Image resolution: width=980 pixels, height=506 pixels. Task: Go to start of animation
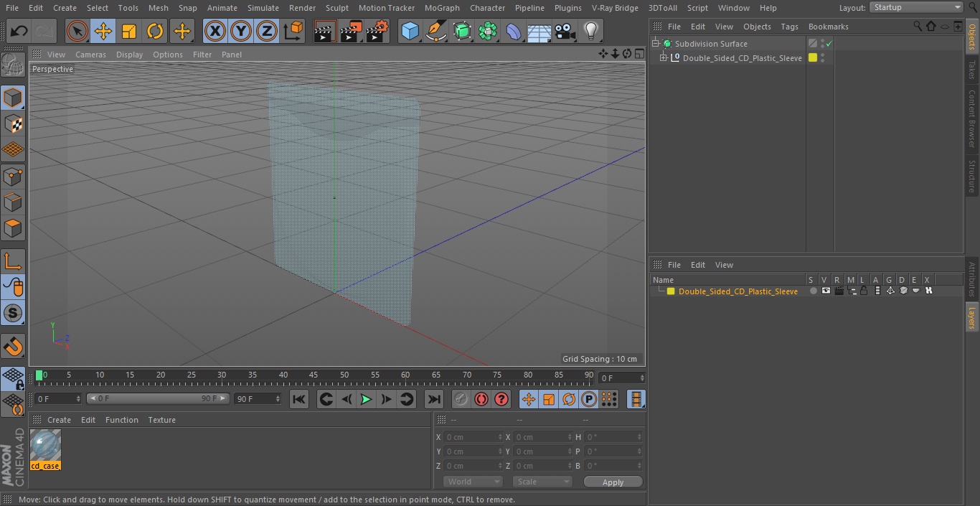tap(299, 399)
